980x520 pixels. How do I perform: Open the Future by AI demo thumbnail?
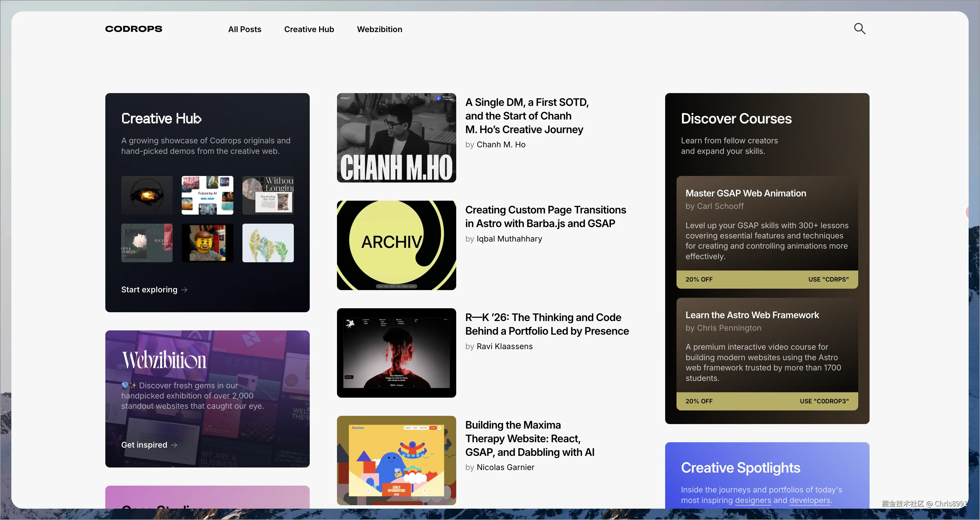coord(207,195)
